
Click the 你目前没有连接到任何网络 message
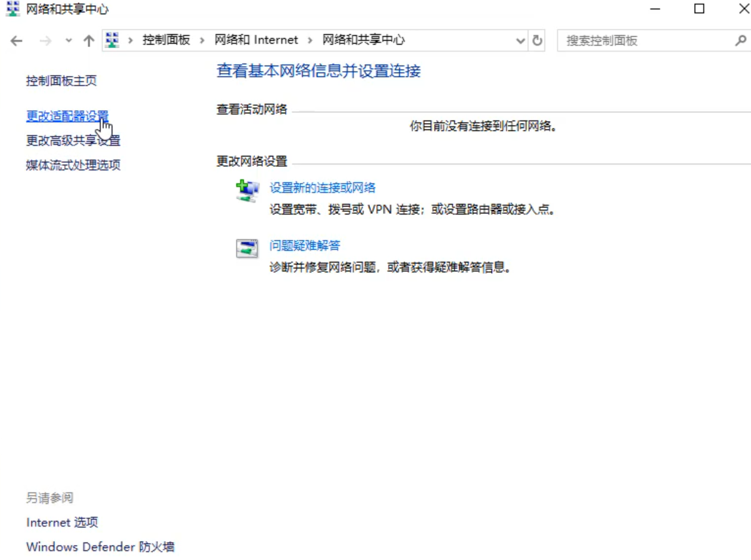pos(483,126)
